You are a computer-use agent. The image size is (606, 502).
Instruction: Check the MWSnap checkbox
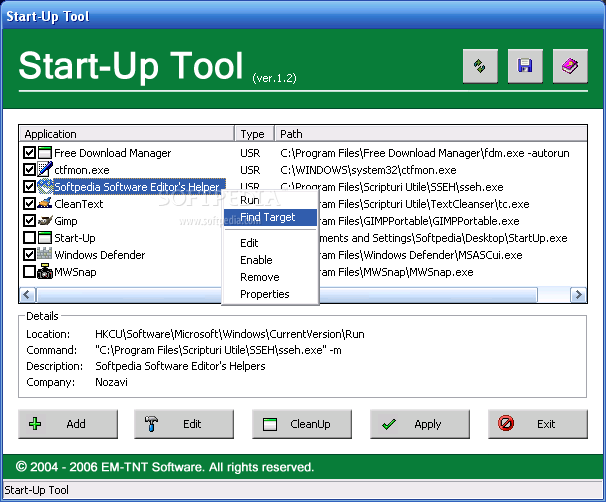click(x=29, y=271)
